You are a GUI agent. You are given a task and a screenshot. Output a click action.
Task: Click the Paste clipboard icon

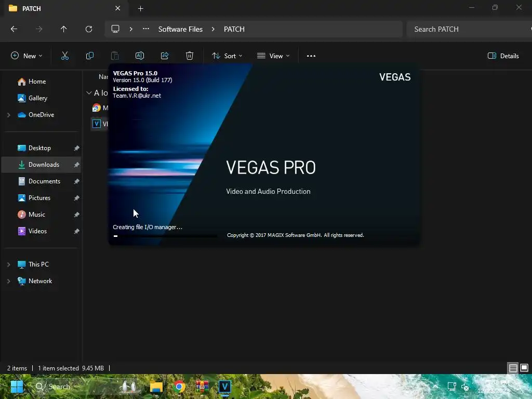pyautogui.click(x=115, y=56)
